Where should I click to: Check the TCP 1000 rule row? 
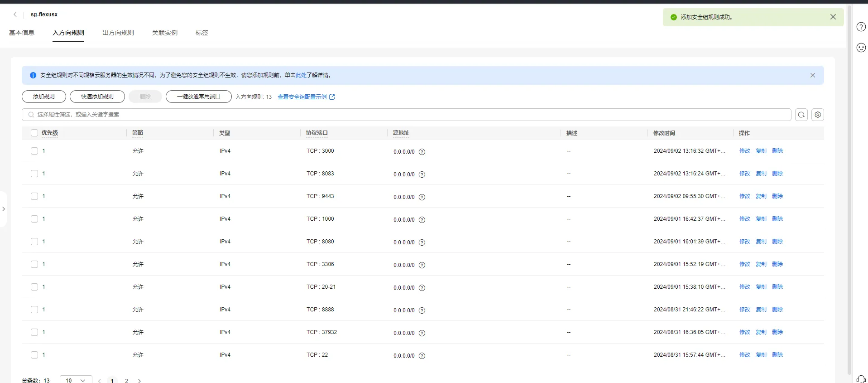click(x=34, y=219)
